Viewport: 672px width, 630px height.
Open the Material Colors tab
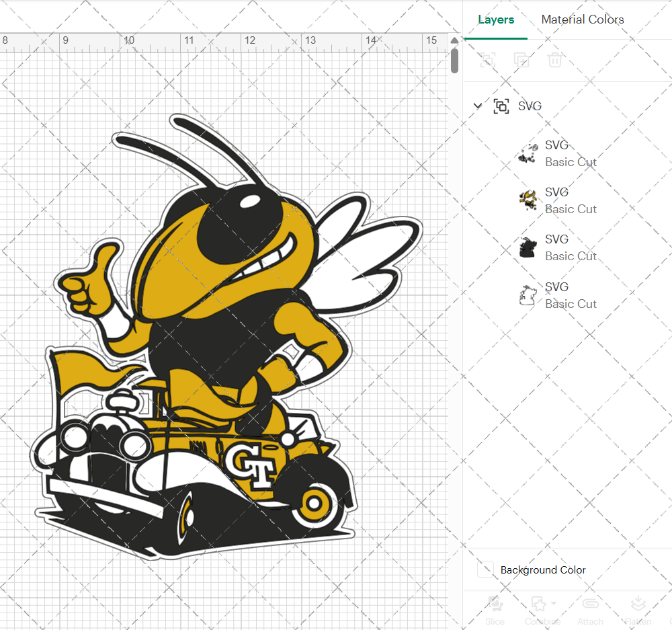point(583,19)
